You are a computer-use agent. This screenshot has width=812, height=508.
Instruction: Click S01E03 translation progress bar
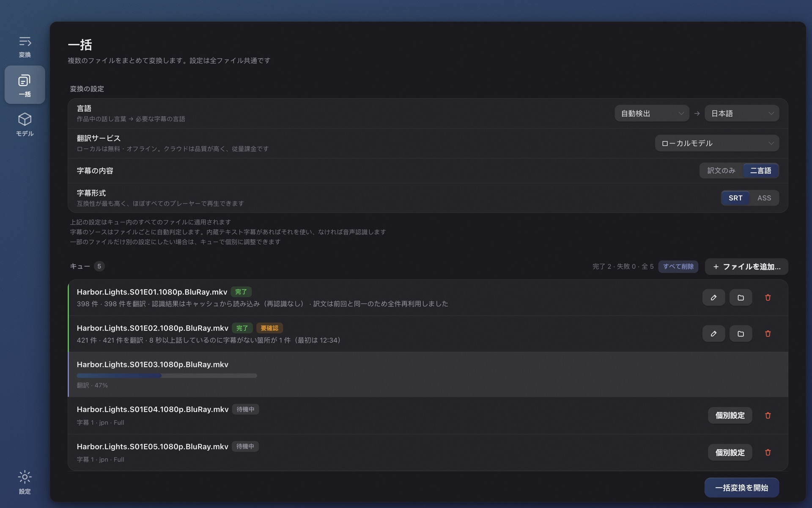(167, 375)
